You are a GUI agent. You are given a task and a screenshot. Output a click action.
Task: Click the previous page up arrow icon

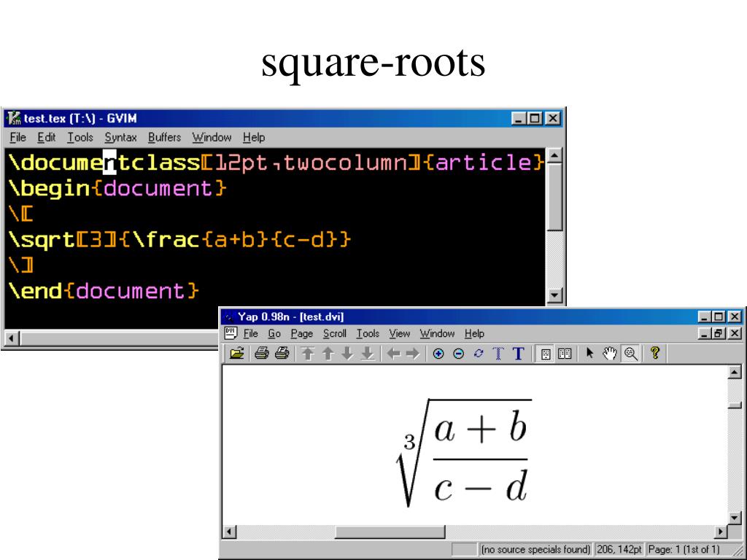point(328,354)
